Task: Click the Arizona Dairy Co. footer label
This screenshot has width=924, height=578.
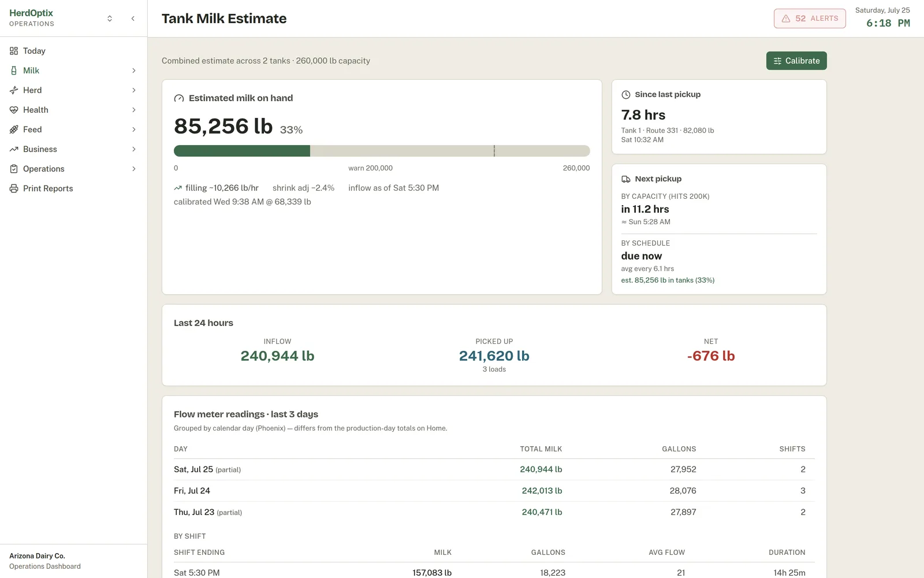Action: click(x=37, y=556)
